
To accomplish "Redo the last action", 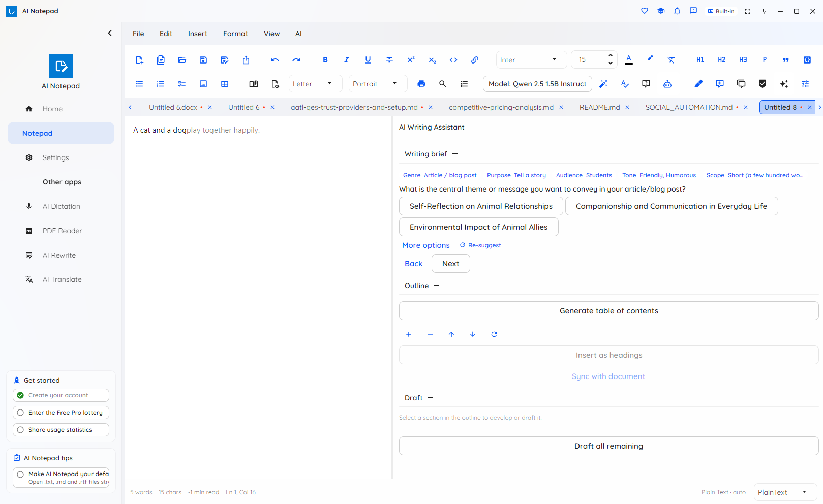I will pos(296,60).
